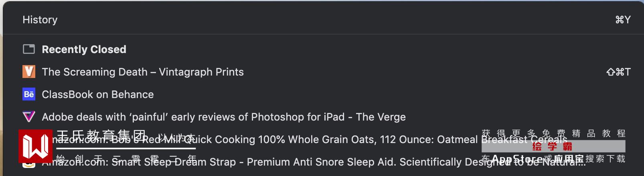This screenshot has height=176, width=644.
Task: Open the Adobe Photoshop for iPad Verge article
Action: tap(224, 117)
